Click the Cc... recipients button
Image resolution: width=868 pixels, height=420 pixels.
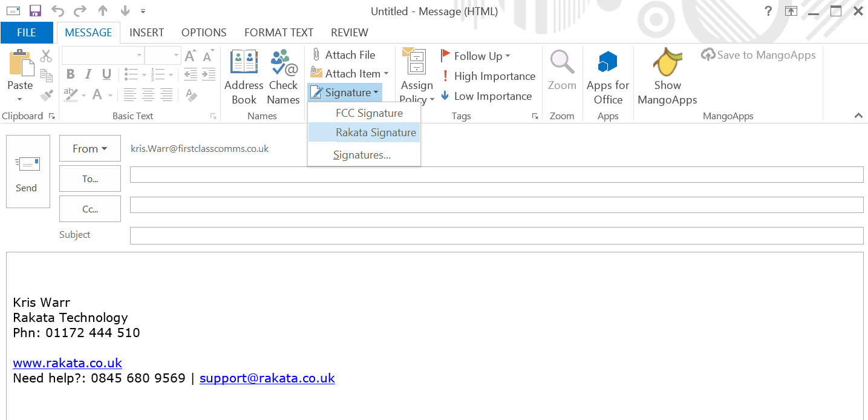(90, 209)
